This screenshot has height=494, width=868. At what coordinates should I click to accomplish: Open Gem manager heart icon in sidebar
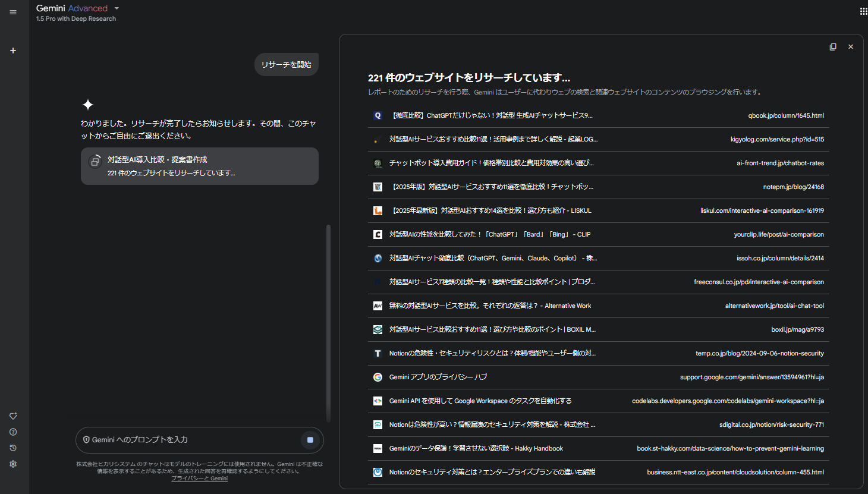point(13,416)
